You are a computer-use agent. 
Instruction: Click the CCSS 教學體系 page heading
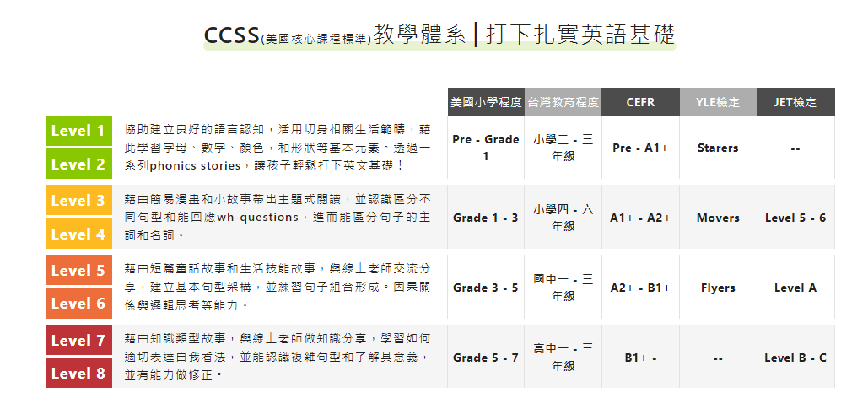pyautogui.click(x=439, y=35)
